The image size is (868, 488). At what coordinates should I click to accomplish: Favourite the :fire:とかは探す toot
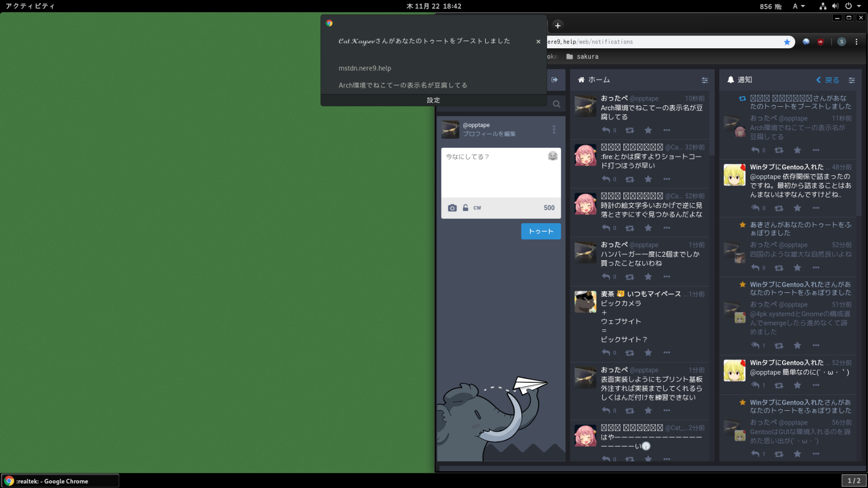[x=648, y=179]
